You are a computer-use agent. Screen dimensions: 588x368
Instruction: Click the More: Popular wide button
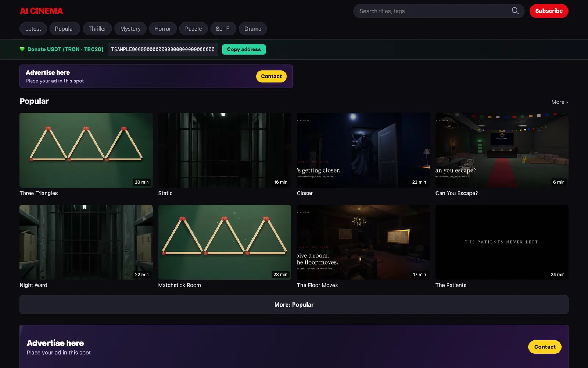point(294,305)
